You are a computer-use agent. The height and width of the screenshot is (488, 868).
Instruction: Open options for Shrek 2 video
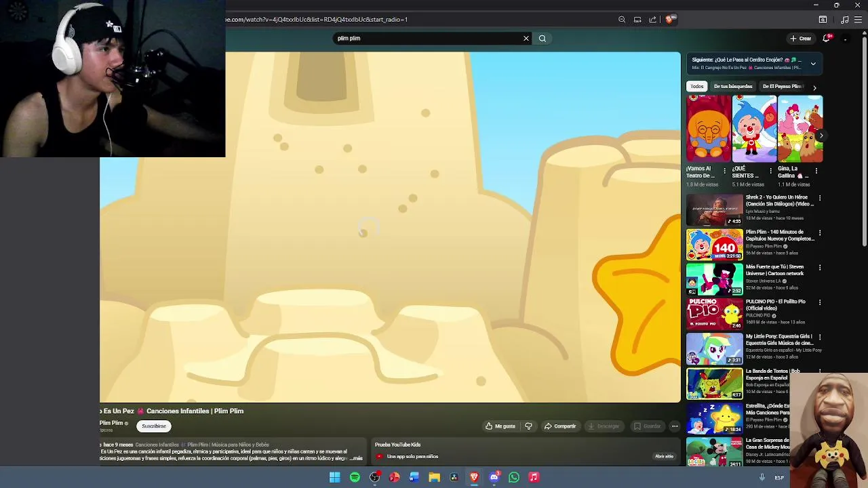(x=820, y=199)
